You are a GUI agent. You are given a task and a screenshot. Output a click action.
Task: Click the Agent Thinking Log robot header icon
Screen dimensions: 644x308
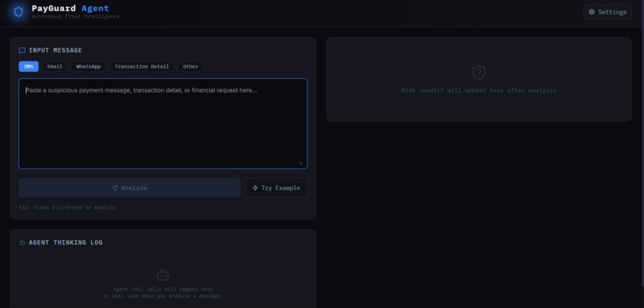[22, 243]
